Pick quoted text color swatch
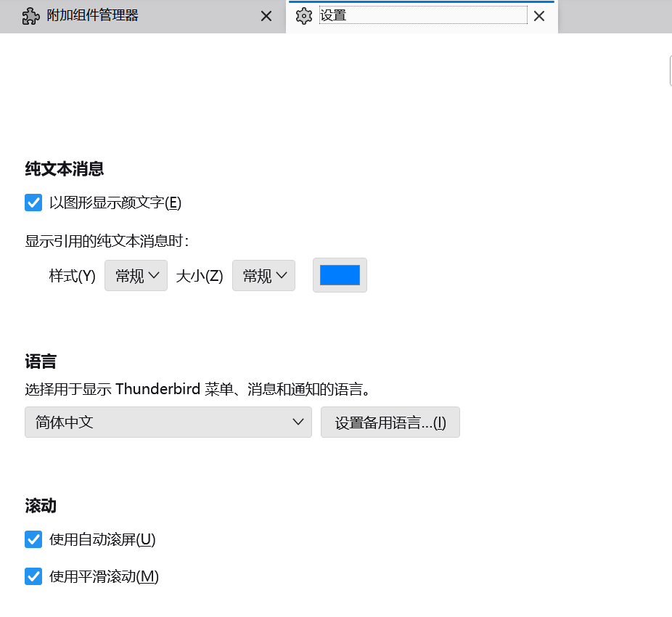Image resolution: width=672 pixels, height=617 pixels. tap(340, 275)
